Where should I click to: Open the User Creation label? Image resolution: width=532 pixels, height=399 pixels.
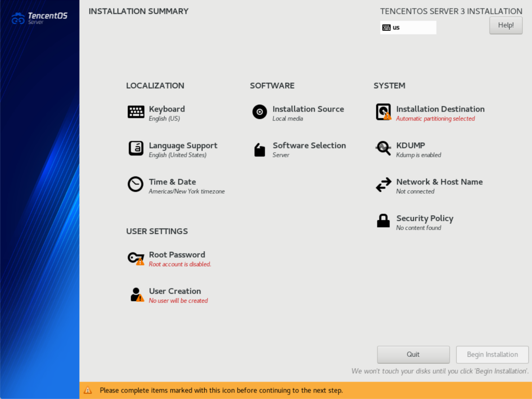click(175, 291)
